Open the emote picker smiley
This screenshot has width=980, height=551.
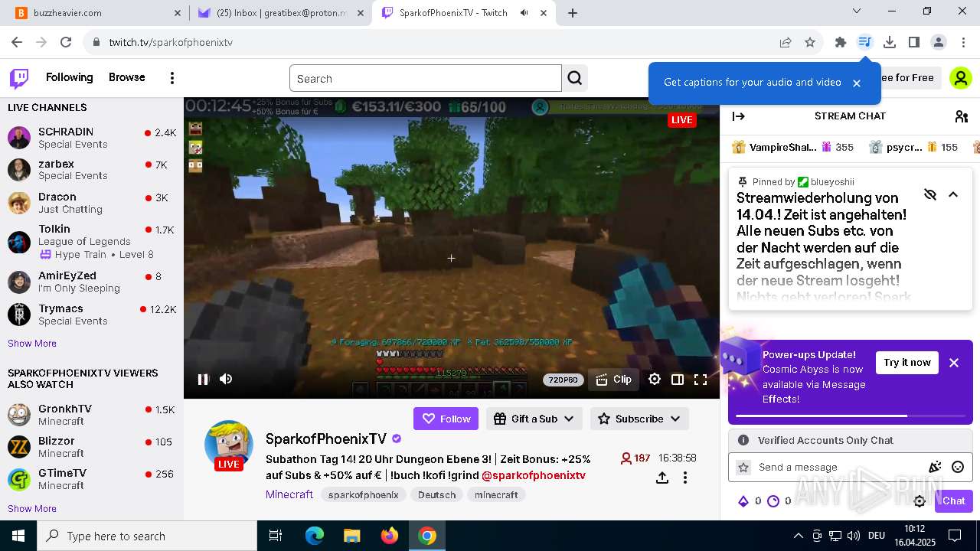coord(958,467)
